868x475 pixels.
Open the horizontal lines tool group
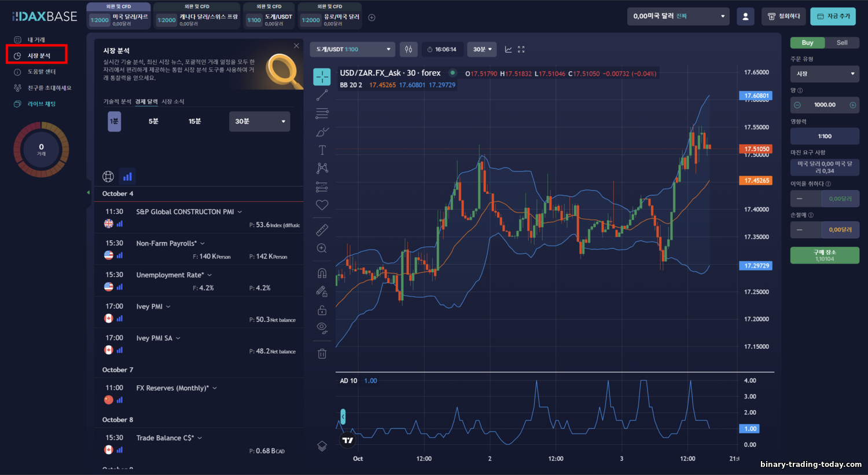click(322, 114)
